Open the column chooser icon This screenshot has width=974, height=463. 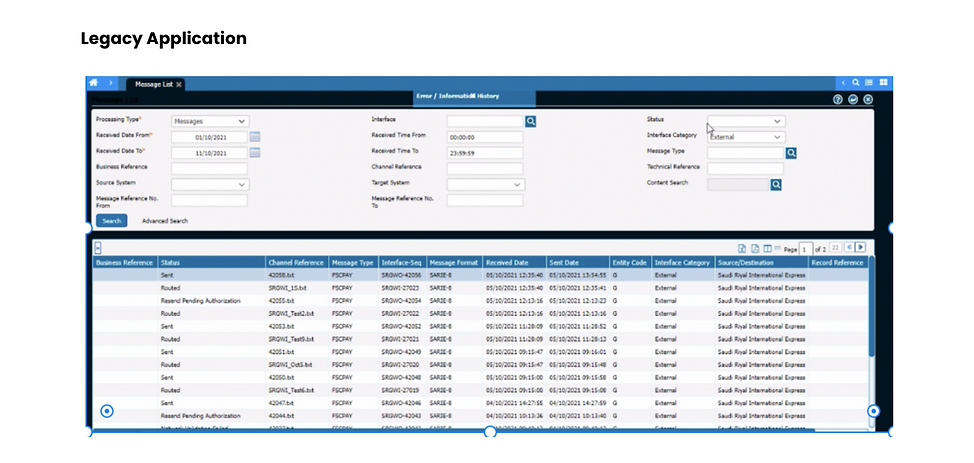click(x=768, y=249)
